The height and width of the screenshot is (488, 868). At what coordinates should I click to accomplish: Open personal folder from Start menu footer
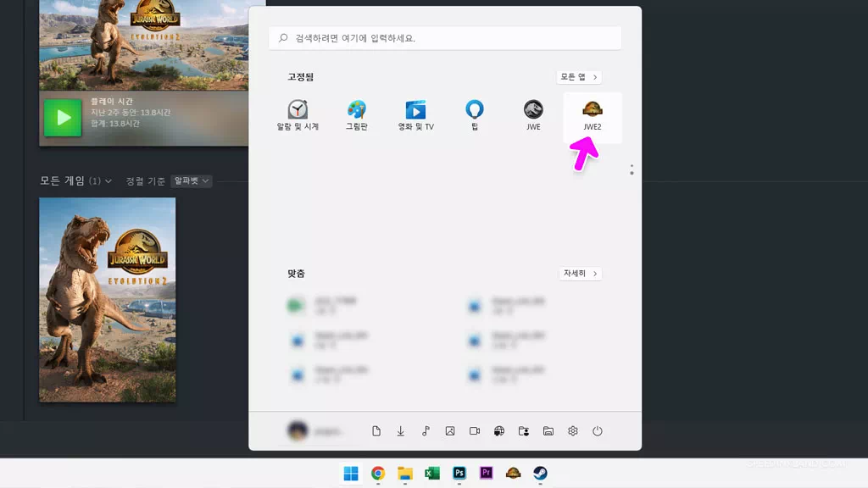[x=524, y=431]
